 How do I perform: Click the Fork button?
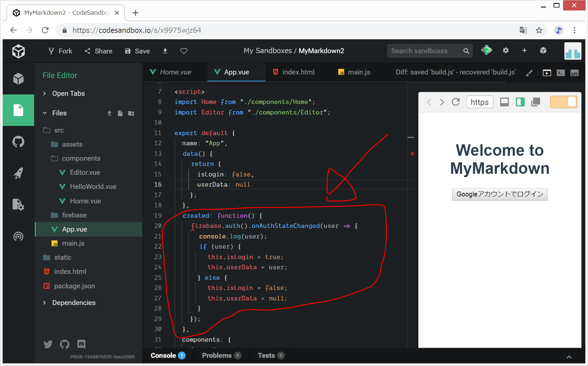tap(60, 51)
